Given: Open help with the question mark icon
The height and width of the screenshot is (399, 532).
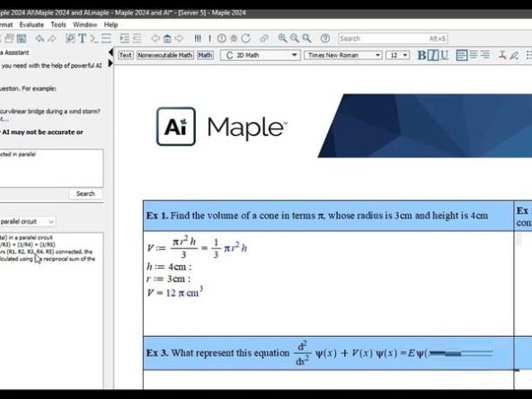Looking at the screenshot, I should (x=325, y=39).
